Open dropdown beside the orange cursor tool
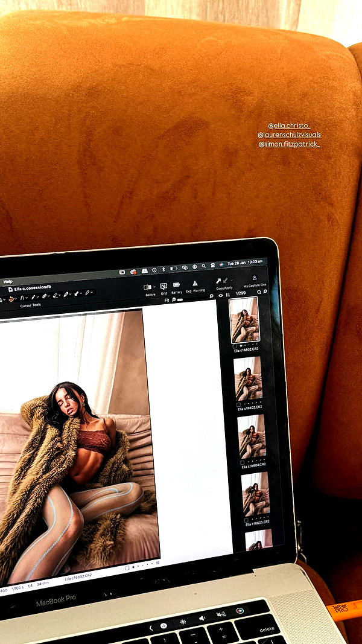The image size is (362, 644). point(16,299)
